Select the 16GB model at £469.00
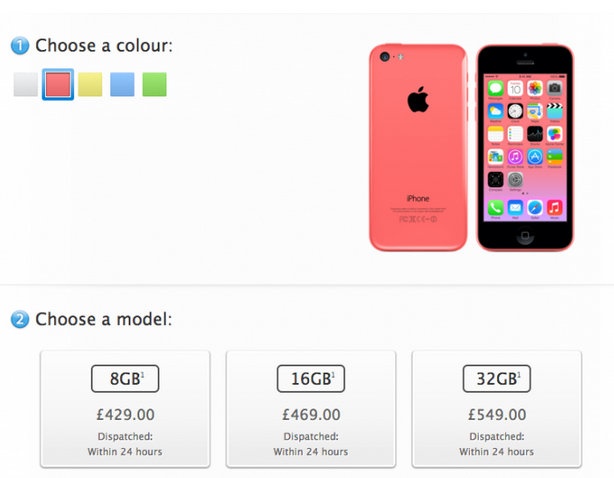Viewport: 614px width, 478px height. point(311,409)
